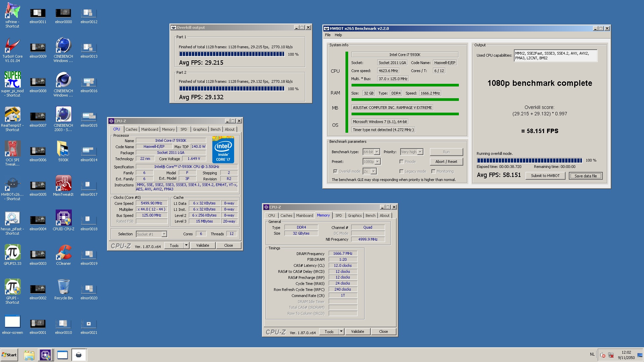This screenshot has width=644, height=362.
Task: Select elmor0012 screenshot file
Action: 89,15
